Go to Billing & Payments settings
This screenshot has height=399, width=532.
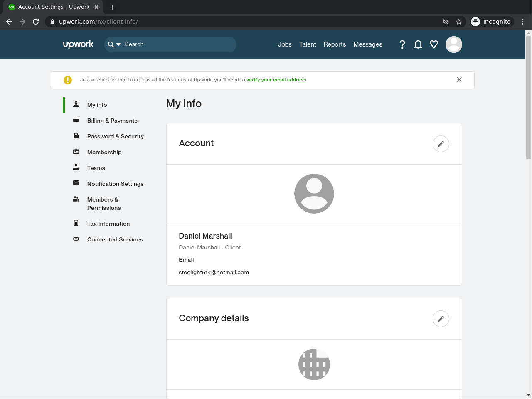pos(112,121)
